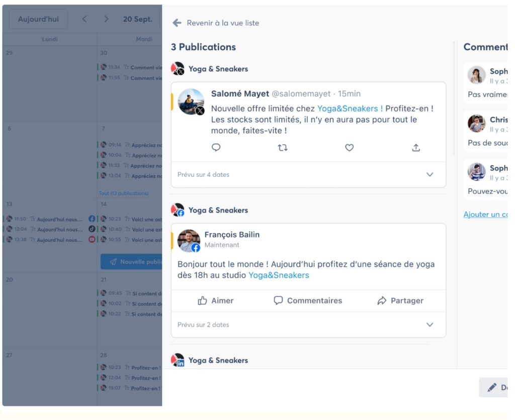515x420 pixels.
Task: Click the Aimer thumbs-up button
Action: (x=215, y=300)
